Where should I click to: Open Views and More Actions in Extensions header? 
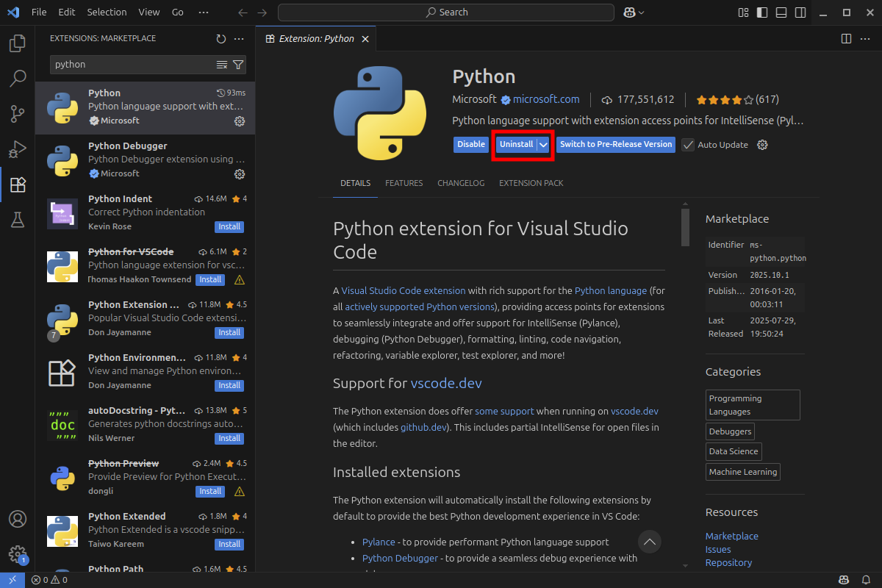239,38
